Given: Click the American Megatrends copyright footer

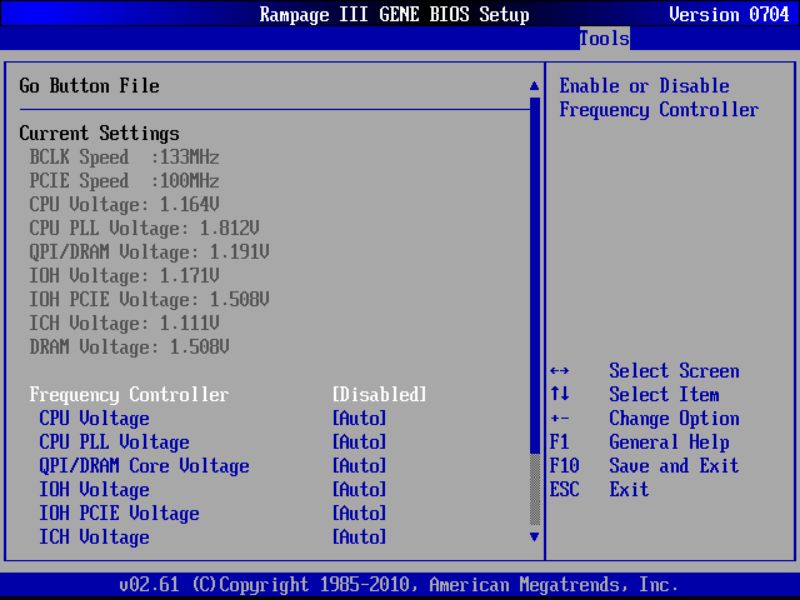Looking at the screenshot, I should click(x=399, y=584).
